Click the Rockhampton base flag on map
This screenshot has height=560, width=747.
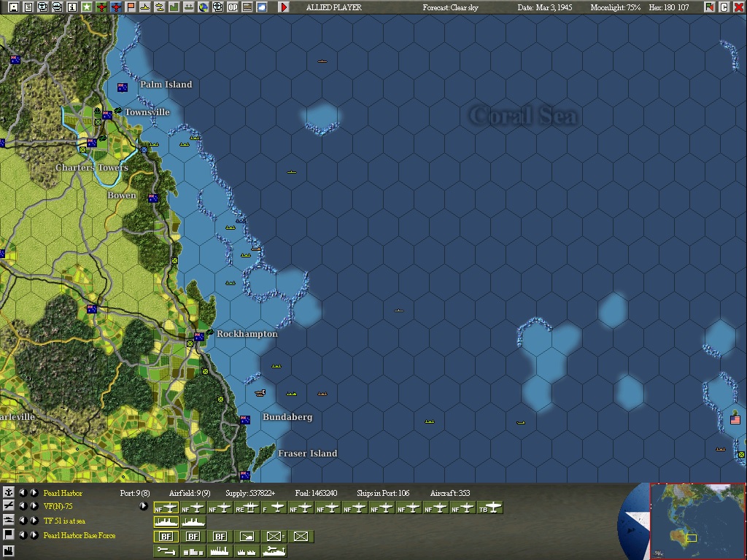coord(199,337)
